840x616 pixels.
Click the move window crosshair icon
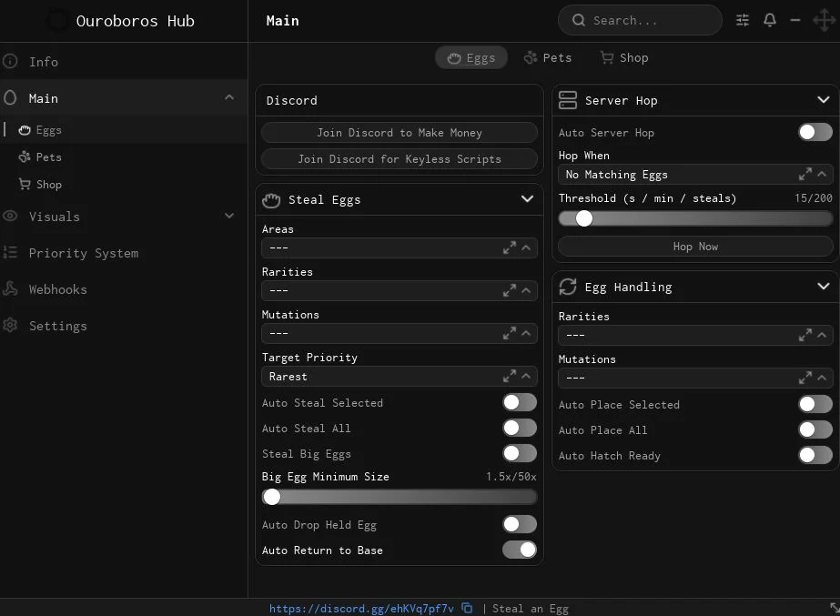point(824,20)
